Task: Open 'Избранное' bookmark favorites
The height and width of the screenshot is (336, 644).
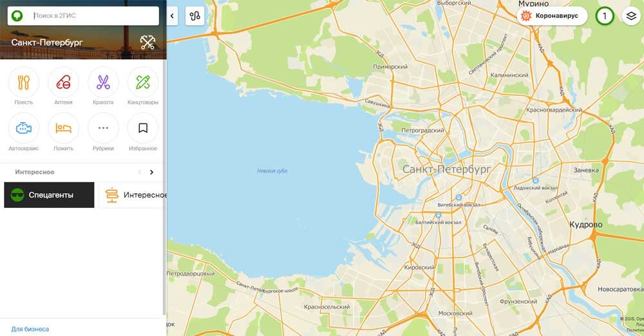Action: 143,132
